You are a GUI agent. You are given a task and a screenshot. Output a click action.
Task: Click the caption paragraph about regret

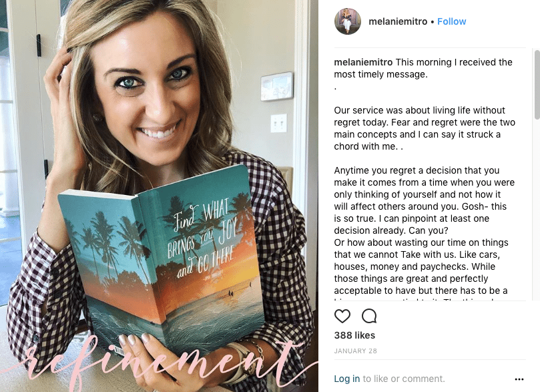(x=425, y=128)
